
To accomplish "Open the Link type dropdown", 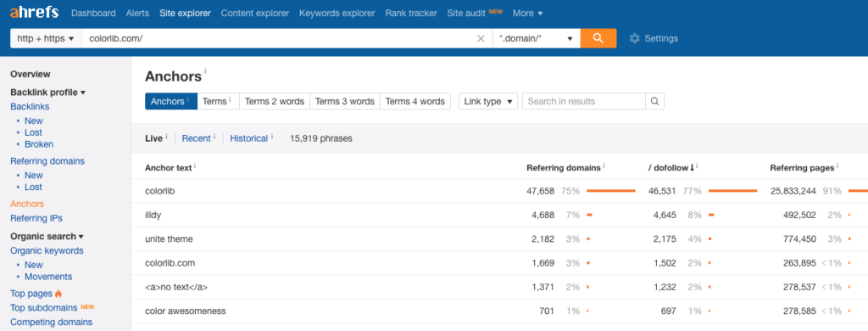I will click(x=488, y=102).
